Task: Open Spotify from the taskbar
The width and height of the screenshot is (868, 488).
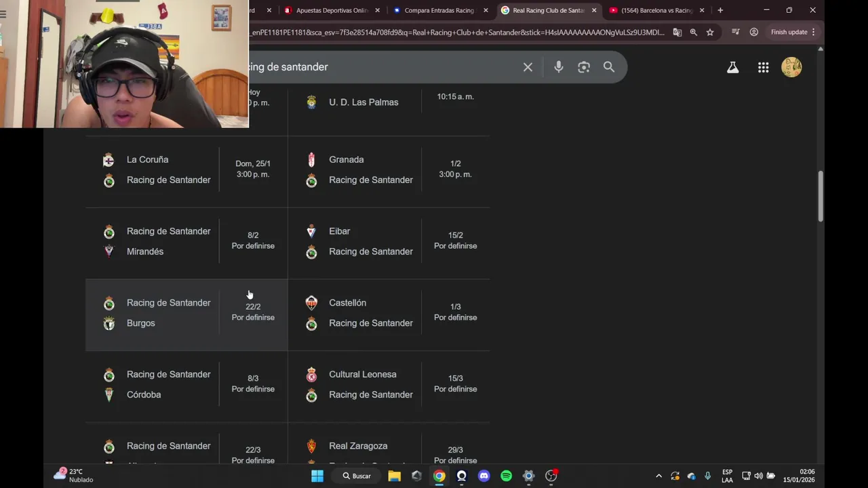Action: [x=506, y=476]
